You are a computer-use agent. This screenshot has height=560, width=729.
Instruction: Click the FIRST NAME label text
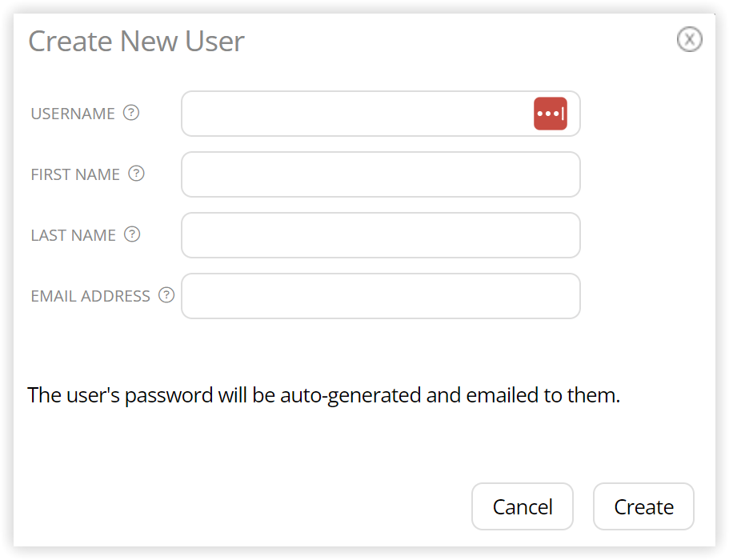pos(75,174)
